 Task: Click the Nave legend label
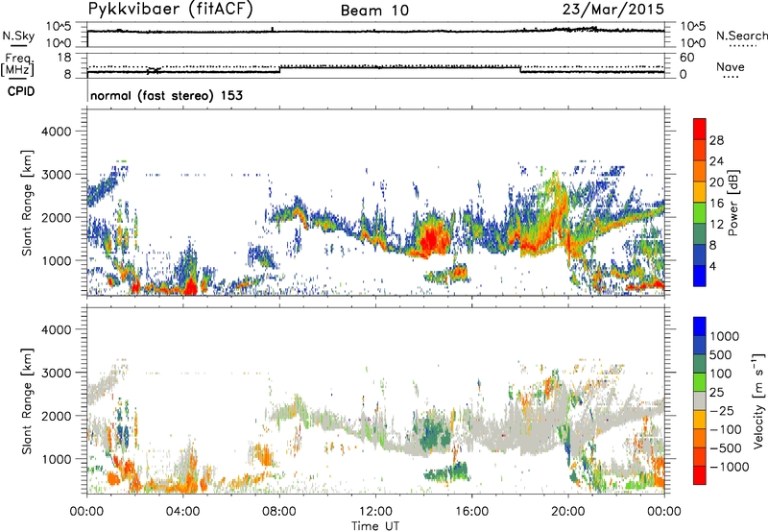point(731,66)
